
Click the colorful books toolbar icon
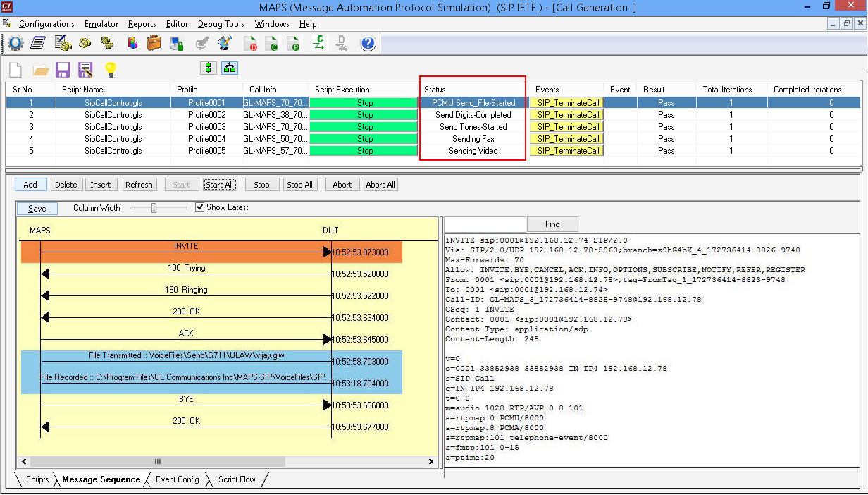pyautogui.click(x=132, y=44)
